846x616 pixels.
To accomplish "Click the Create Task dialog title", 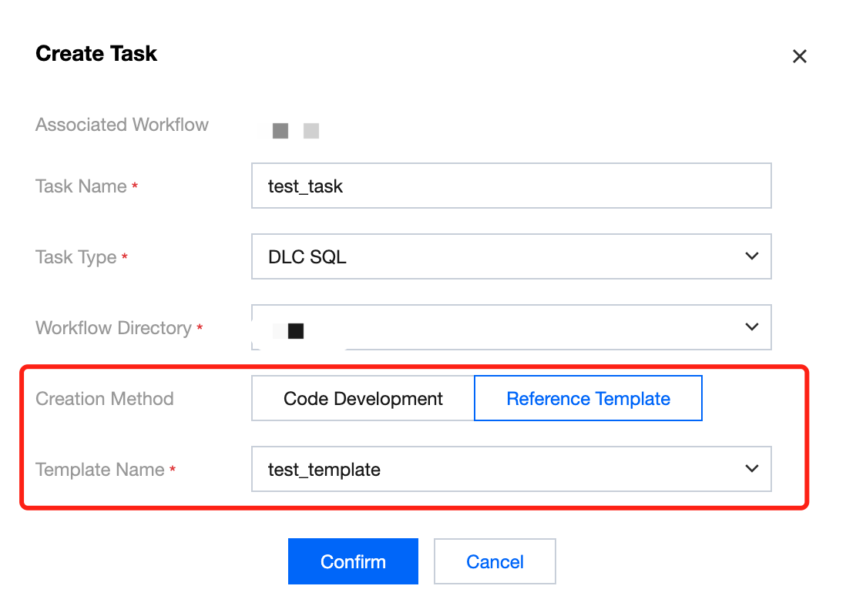I will (96, 54).
